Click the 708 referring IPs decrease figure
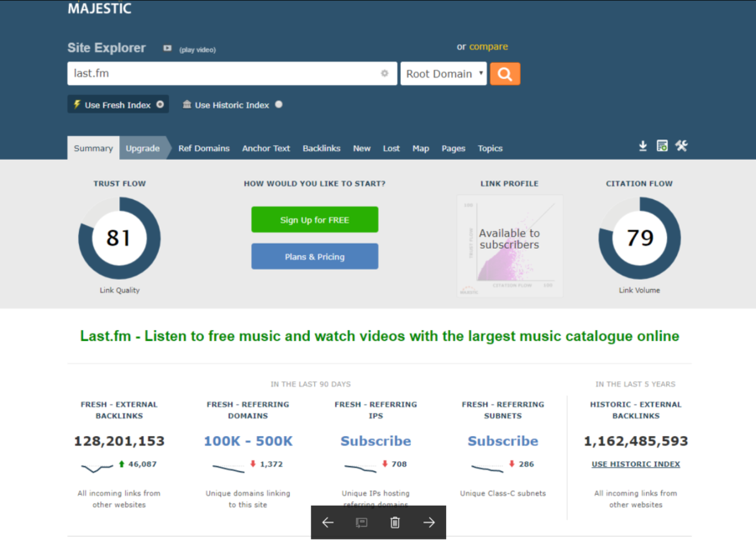756x541 pixels. (x=399, y=464)
